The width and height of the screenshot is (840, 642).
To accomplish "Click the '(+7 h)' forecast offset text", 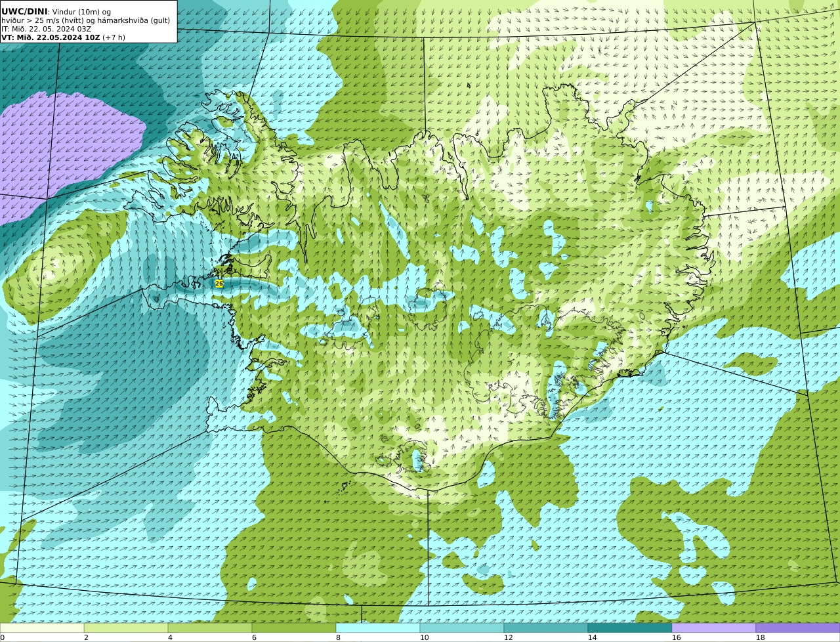I will pyautogui.click(x=114, y=37).
